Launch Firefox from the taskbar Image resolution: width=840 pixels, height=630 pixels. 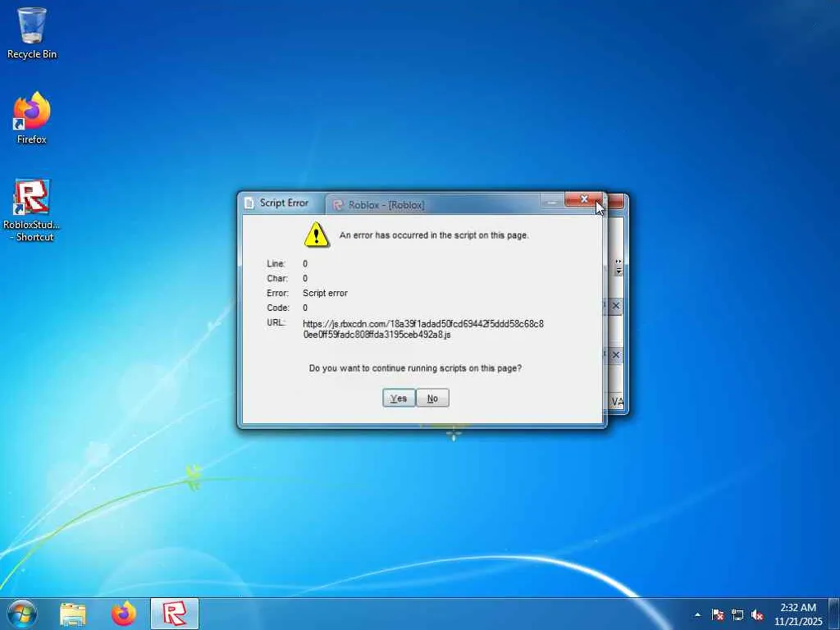pos(124,614)
